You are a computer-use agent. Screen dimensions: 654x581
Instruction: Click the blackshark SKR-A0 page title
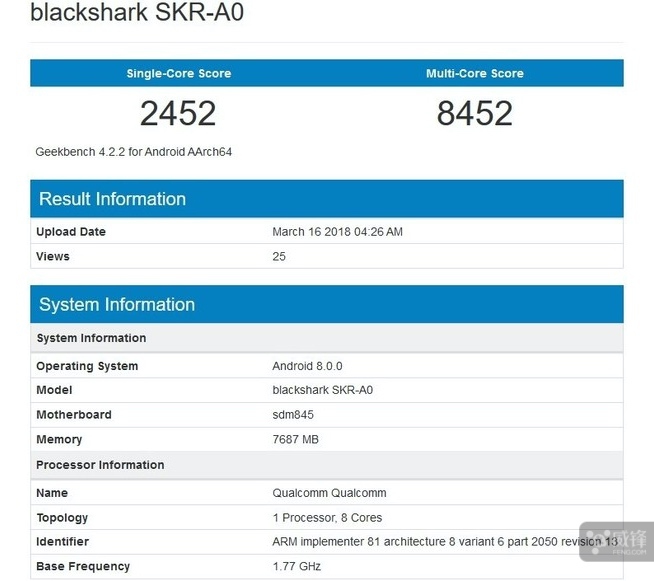pyautogui.click(x=137, y=13)
